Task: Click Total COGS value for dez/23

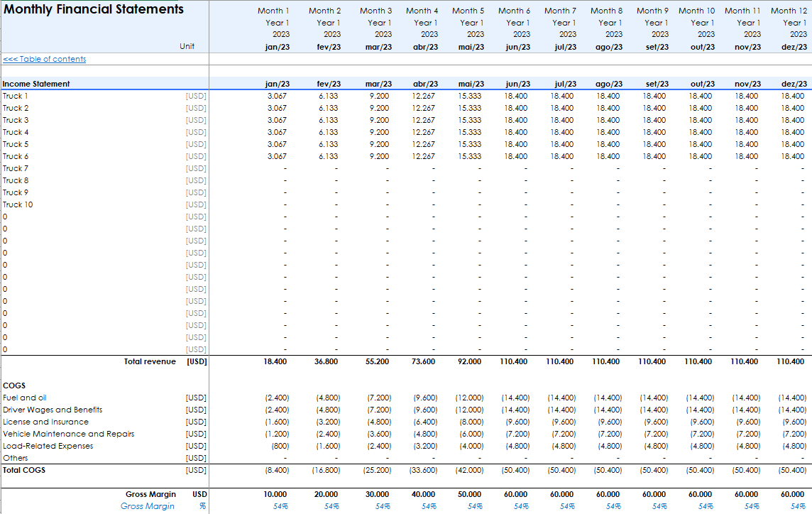Action: click(792, 470)
